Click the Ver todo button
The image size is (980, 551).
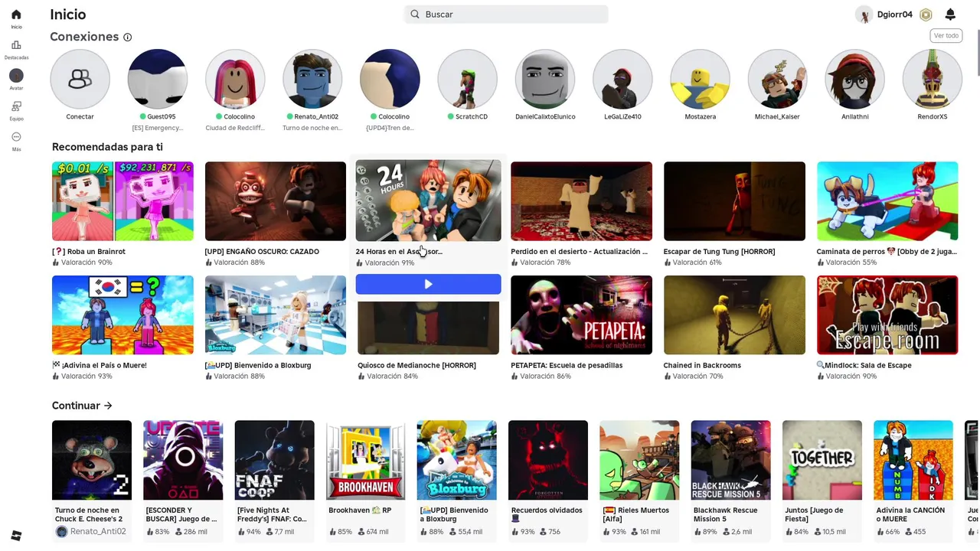point(946,35)
